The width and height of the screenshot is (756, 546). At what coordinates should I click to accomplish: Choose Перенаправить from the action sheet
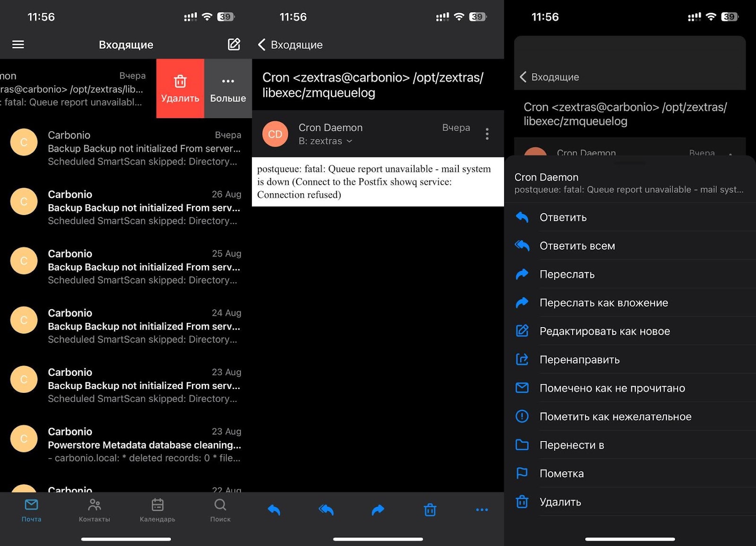click(630, 359)
